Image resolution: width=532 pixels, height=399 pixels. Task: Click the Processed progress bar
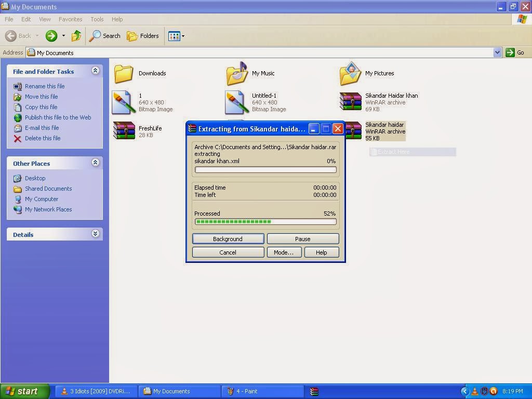[x=265, y=221]
